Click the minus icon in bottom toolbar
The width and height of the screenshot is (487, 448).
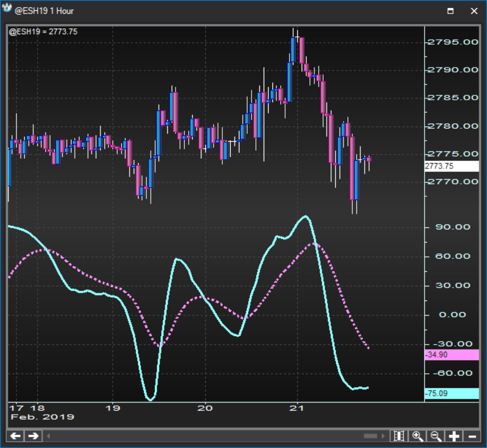tap(472, 436)
